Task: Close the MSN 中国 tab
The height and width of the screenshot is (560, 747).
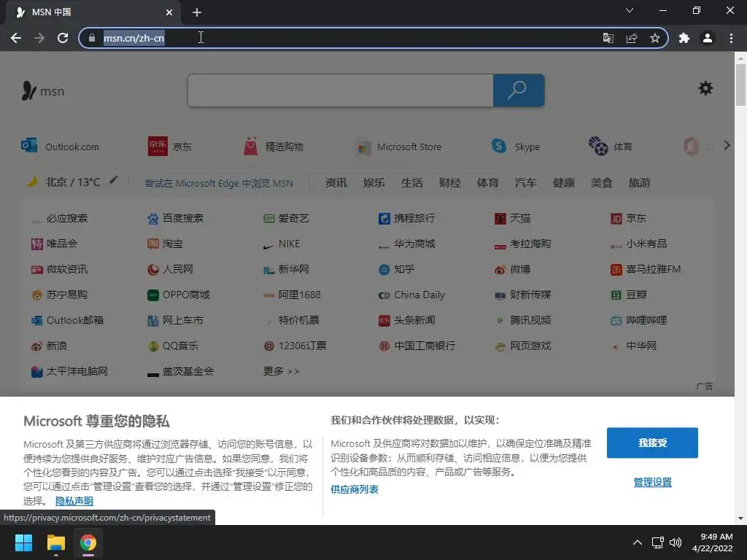Action: point(169,12)
